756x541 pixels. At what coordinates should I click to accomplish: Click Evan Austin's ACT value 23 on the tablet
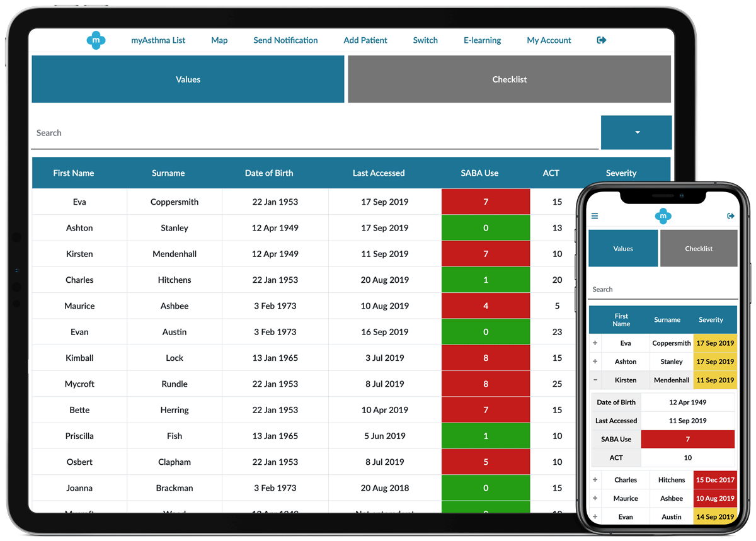click(557, 332)
